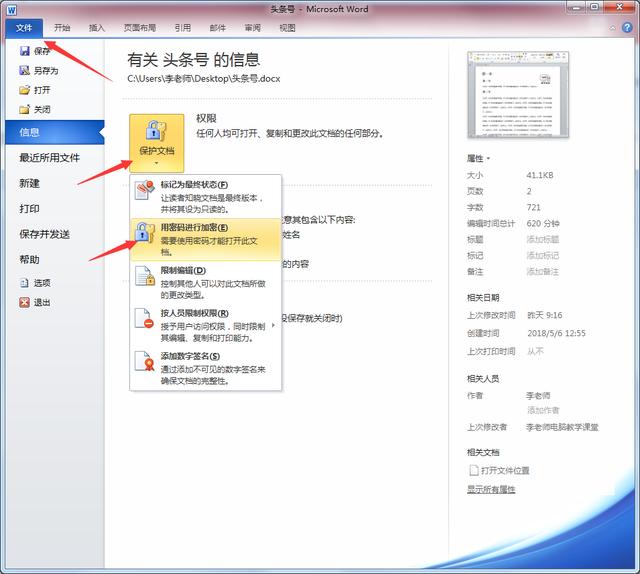
Task: Click Show All Properties (显示所有属性) link
Action: tap(491, 489)
